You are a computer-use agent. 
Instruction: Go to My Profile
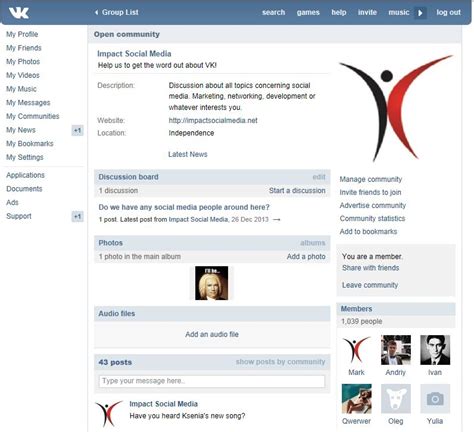coord(22,34)
